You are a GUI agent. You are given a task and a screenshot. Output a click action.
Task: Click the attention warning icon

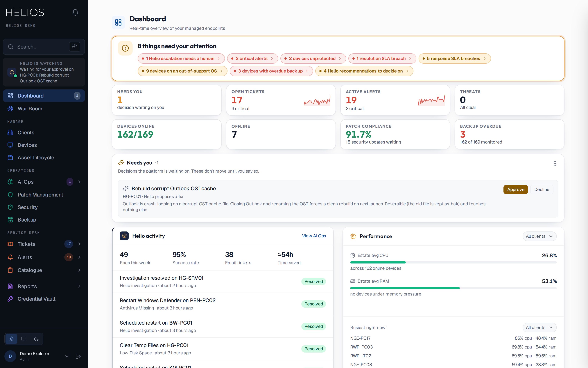tap(125, 48)
